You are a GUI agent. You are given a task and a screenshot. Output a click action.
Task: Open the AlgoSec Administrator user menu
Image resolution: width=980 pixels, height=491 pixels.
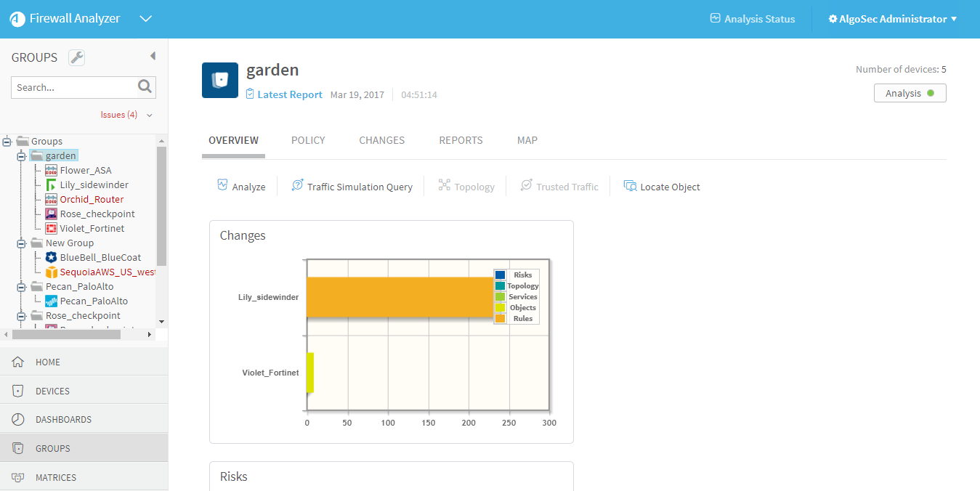(892, 19)
